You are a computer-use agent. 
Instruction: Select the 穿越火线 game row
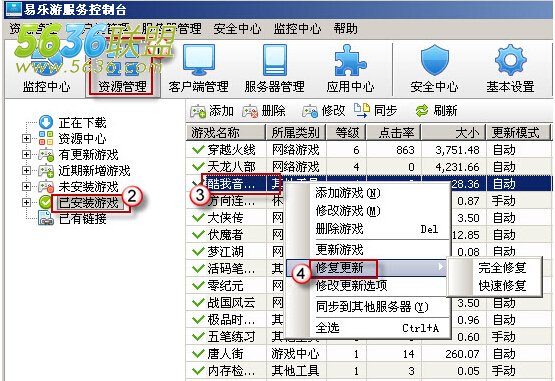(x=369, y=150)
